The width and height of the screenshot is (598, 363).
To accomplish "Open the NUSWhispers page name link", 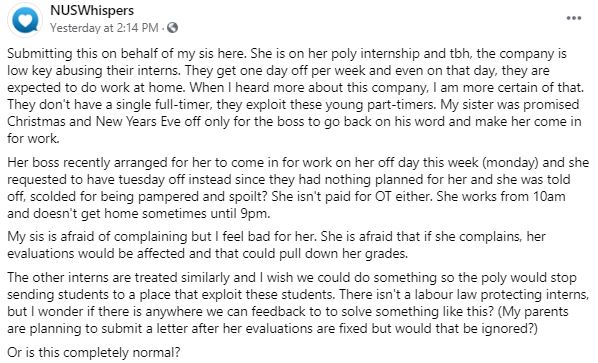I will [x=92, y=10].
